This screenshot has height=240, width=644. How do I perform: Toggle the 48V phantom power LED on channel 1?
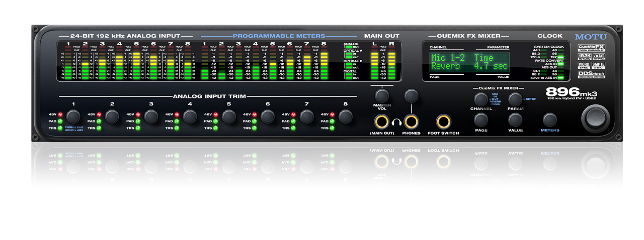[x=59, y=114]
